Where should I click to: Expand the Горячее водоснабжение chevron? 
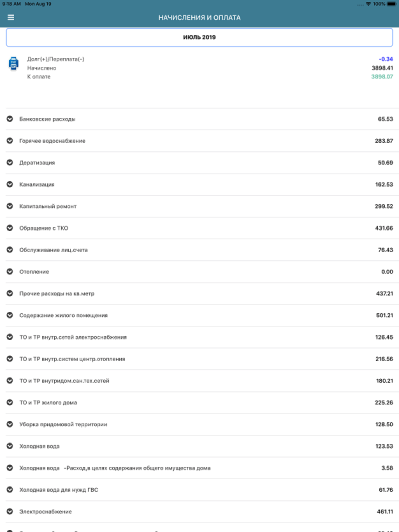coord(10,141)
